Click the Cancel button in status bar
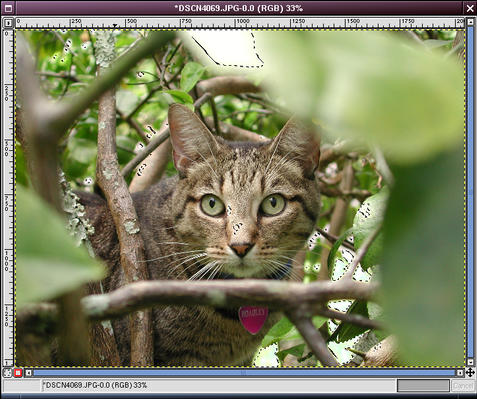The width and height of the screenshot is (477, 399). [x=462, y=386]
